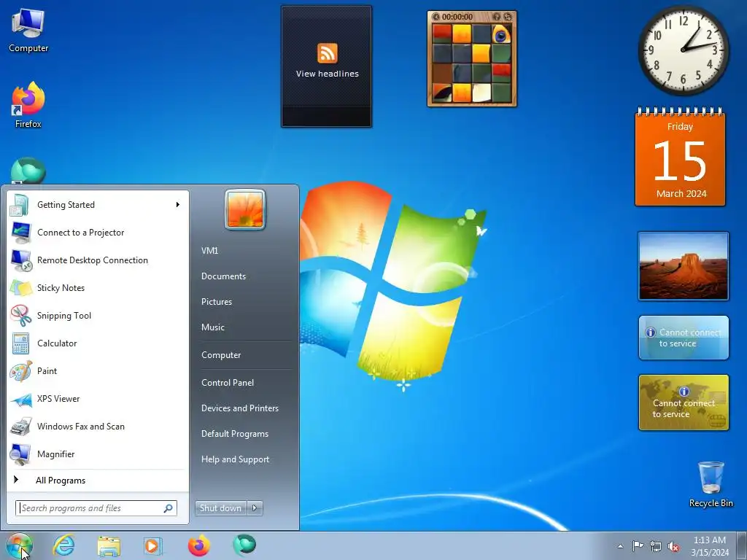Start the Snipping Tool scissors icon
The width and height of the screenshot is (747, 560).
pyautogui.click(x=20, y=315)
